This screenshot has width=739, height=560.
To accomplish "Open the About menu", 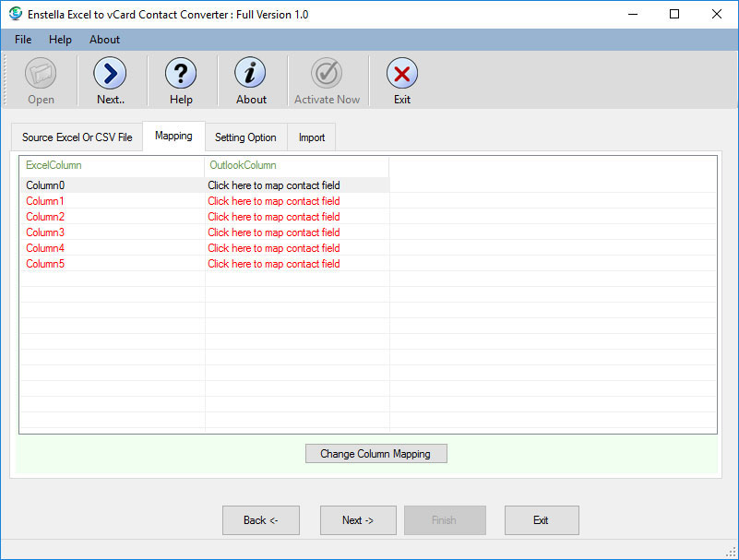I will tap(104, 40).
